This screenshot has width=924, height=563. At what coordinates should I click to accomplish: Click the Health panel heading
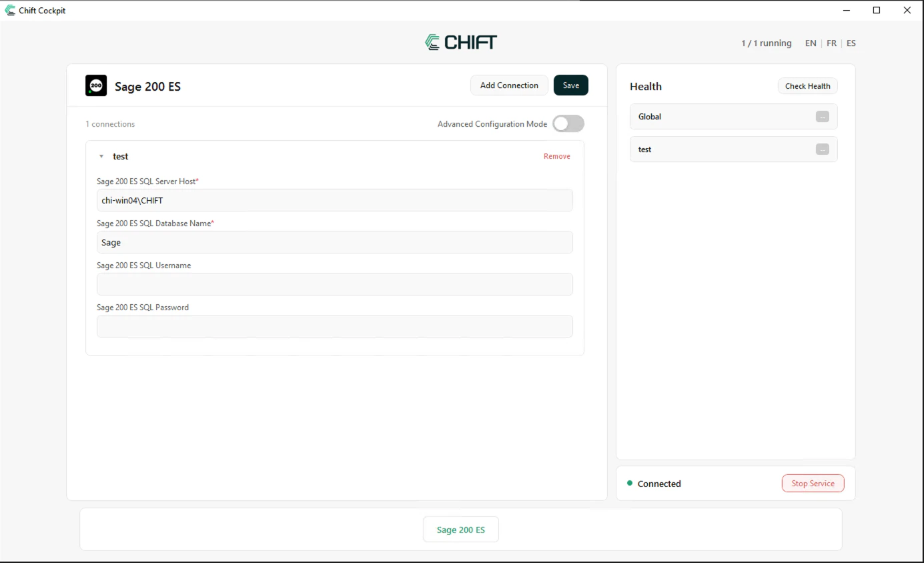tap(646, 86)
